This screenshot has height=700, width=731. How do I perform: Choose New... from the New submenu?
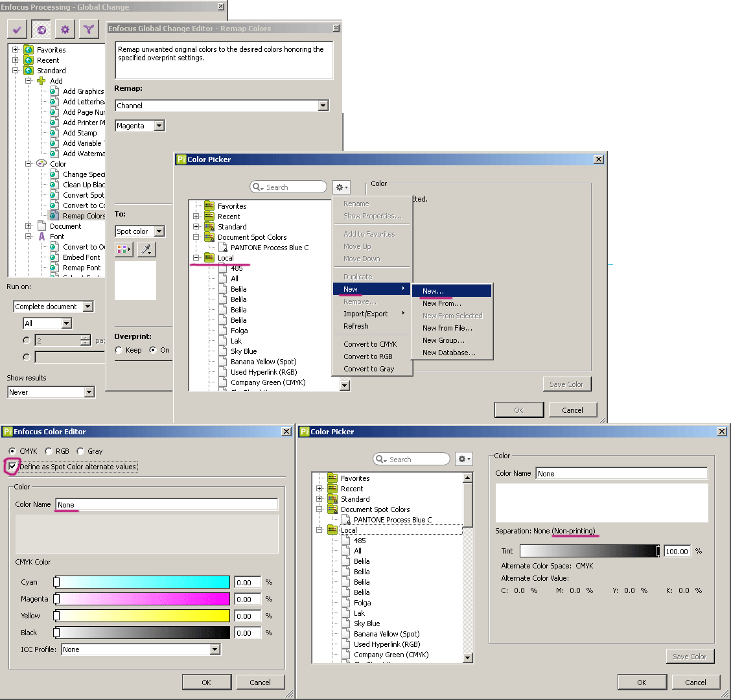tap(452, 290)
